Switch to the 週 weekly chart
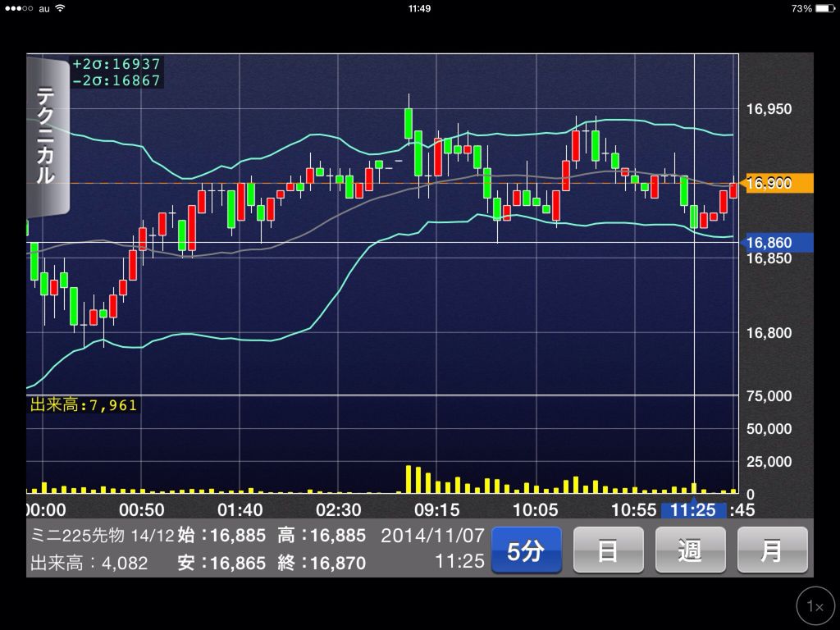The image size is (840, 630). (690, 550)
